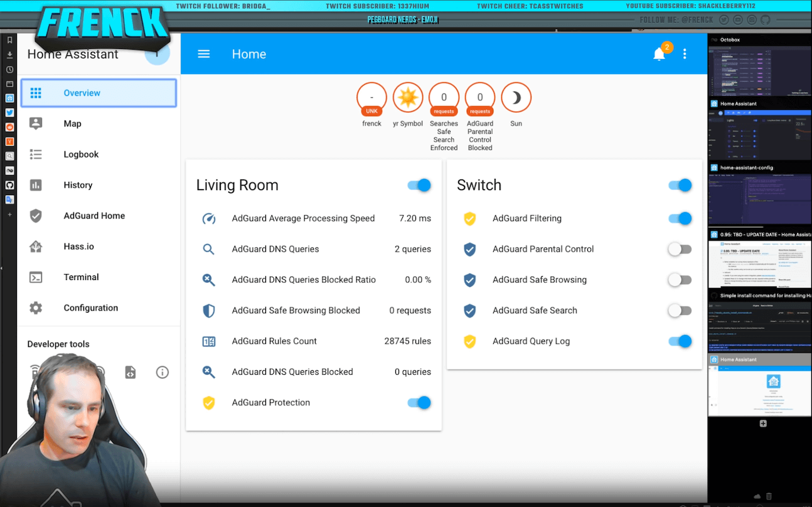
Task: Click the Sun moon badge
Action: click(x=516, y=98)
